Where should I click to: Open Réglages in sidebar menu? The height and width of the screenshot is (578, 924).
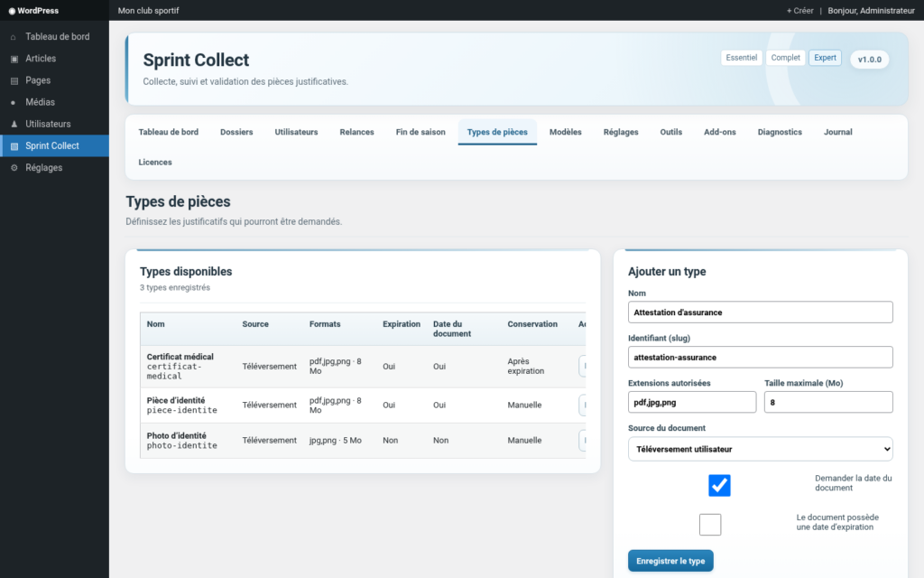[x=54, y=167]
